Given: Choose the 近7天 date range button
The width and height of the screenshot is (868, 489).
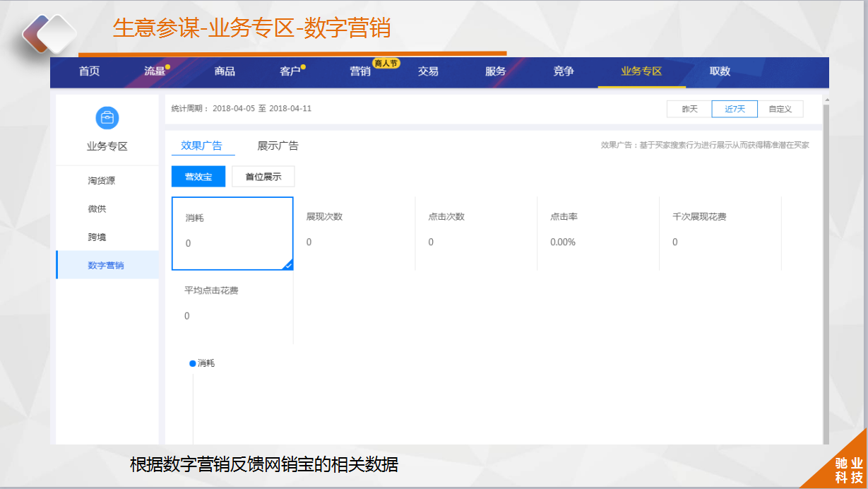Looking at the screenshot, I should pos(735,109).
